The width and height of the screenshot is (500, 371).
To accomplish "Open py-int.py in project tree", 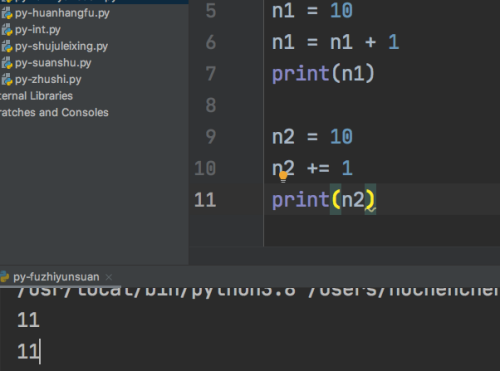I will coord(38,30).
